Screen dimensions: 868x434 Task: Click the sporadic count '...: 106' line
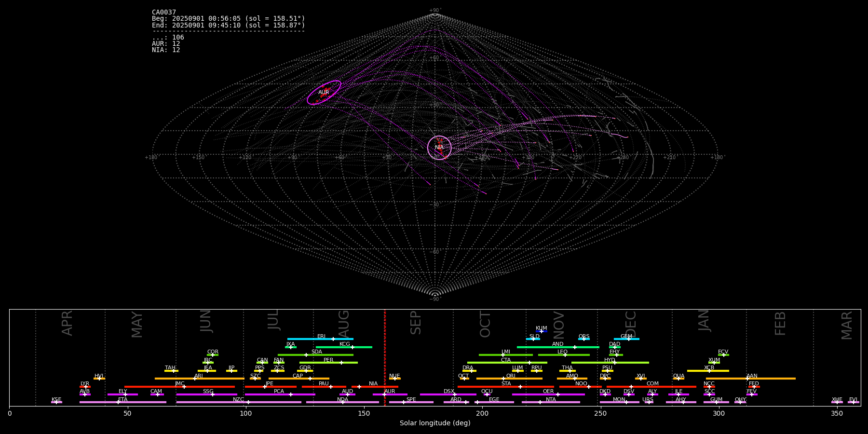[168, 38]
